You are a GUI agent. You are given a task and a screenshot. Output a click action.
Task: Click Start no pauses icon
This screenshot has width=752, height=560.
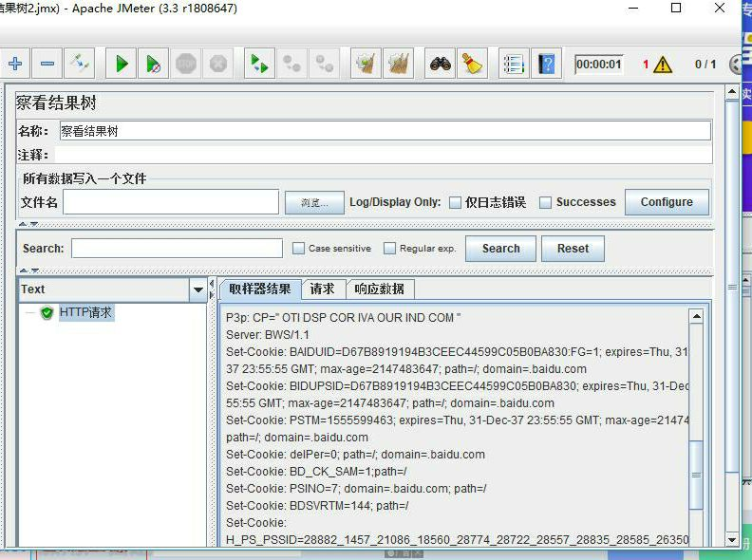tap(154, 64)
